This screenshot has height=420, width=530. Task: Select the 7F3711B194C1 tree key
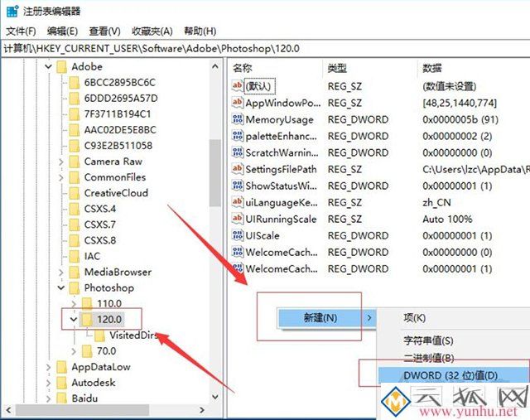[118, 114]
